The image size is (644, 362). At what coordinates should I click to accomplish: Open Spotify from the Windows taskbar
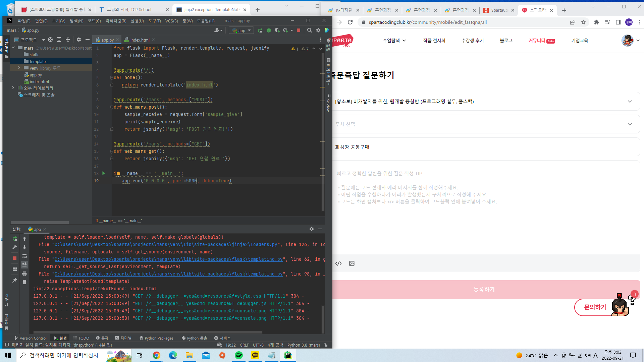tap(239, 355)
